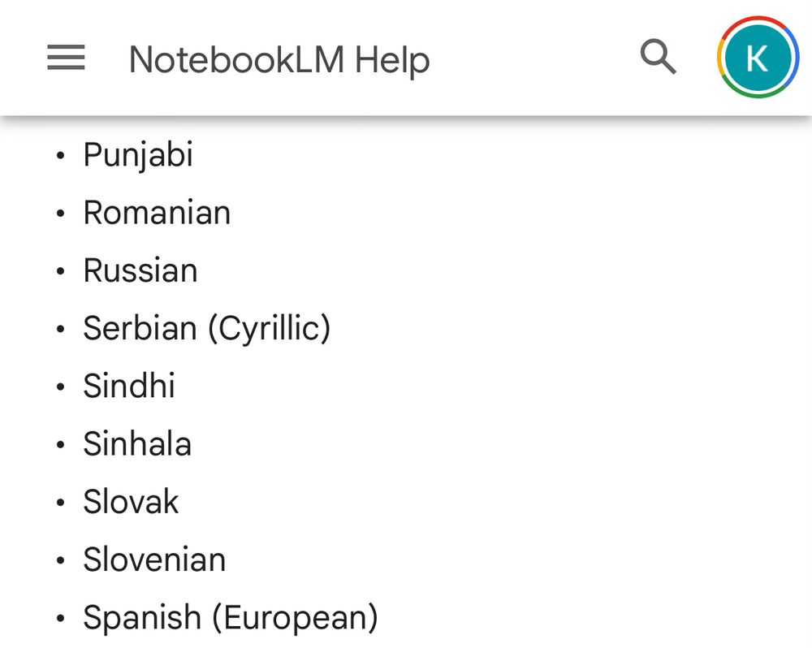Open the hamburger navigation menu
Screen dimensions: 812x648
click(67, 58)
